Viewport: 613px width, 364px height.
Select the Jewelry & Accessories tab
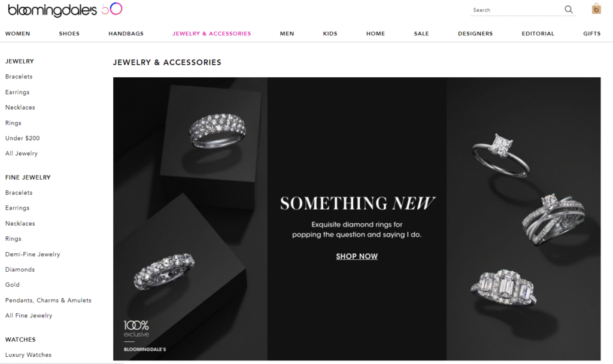pyautogui.click(x=211, y=34)
